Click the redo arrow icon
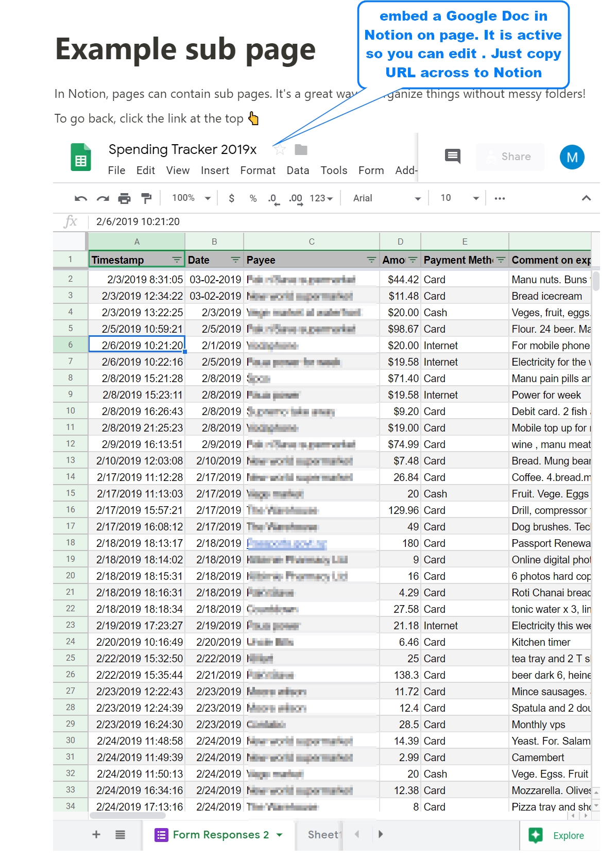This screenshot has width=616, height=860. coord(103,199)
